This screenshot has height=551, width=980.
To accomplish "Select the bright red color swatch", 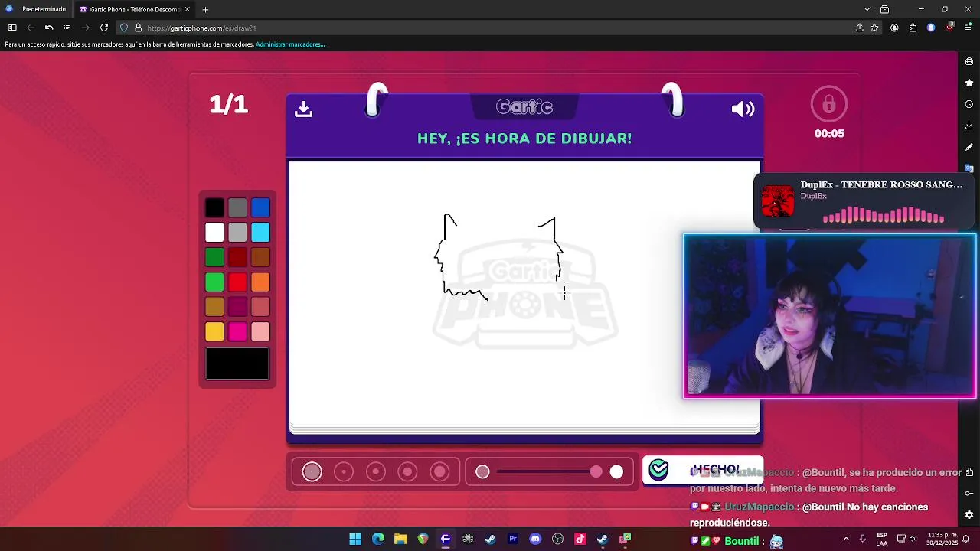I will click(x=237, y=282).
